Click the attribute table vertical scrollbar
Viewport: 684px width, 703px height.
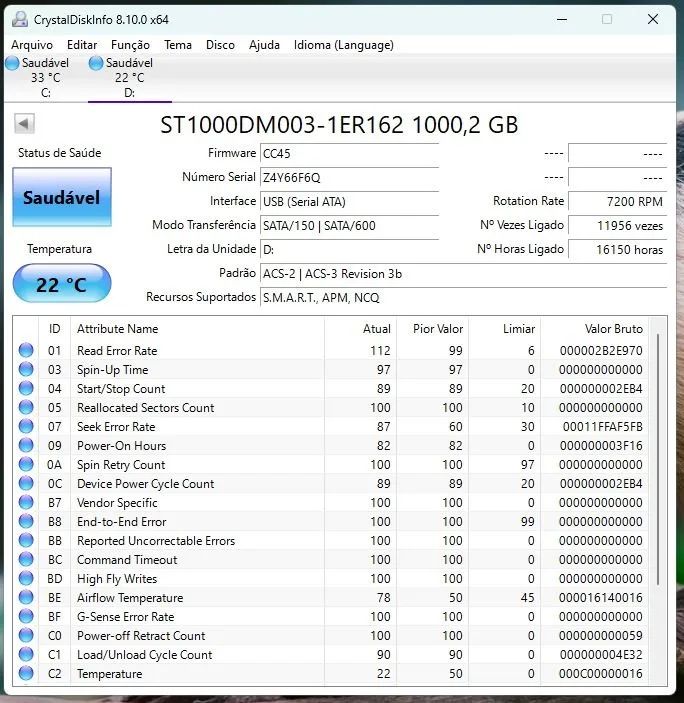click(658, 459)
